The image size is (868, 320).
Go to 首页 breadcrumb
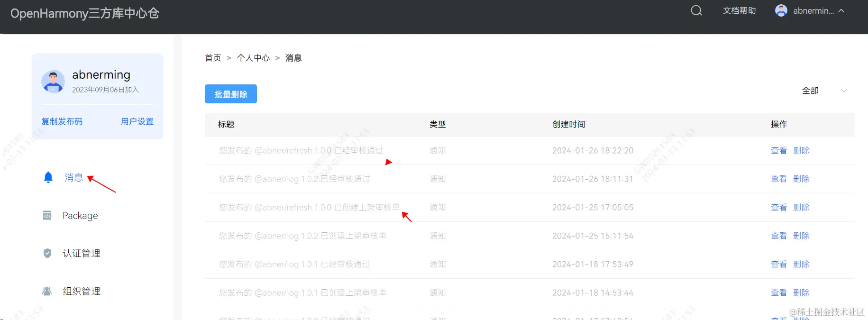[213, 58]
